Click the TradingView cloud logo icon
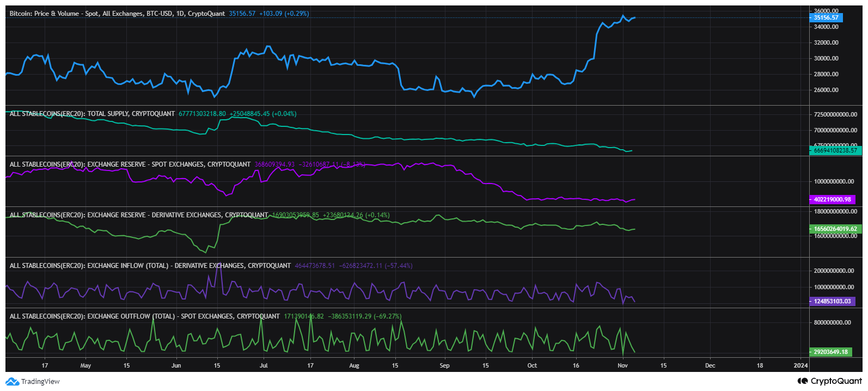Screen dimensions: 868x391 (12, 382)
